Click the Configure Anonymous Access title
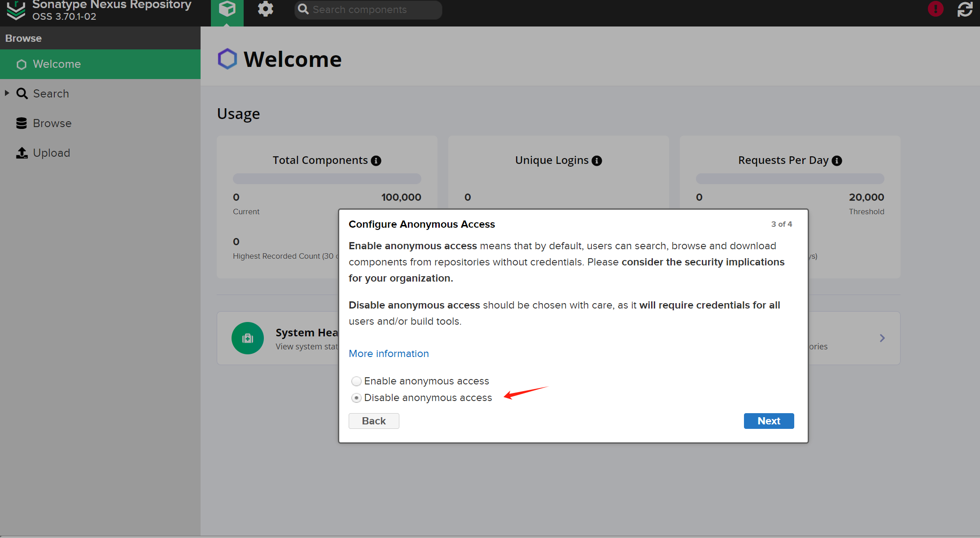 [422, 224]
